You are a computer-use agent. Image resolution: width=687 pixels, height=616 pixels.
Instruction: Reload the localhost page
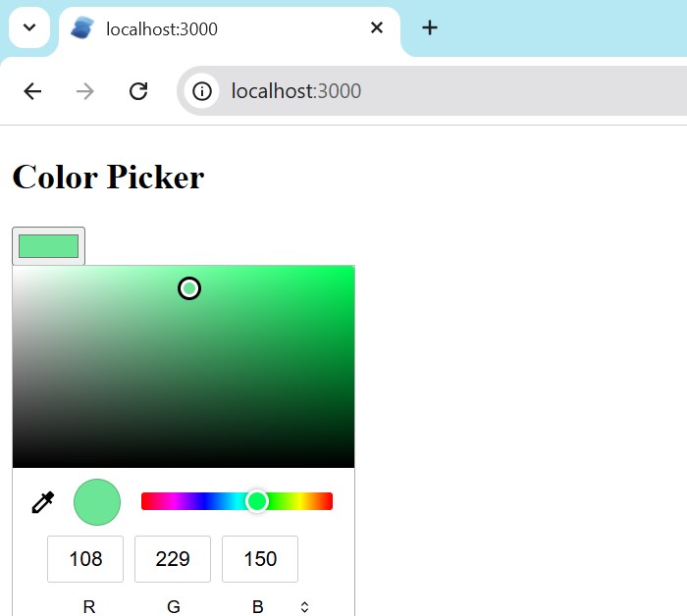click(x=138, y=91)
